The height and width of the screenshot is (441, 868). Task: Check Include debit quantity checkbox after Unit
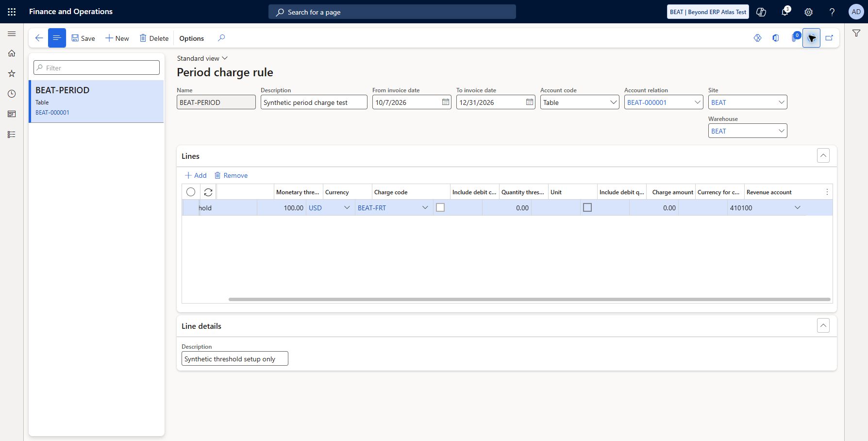[x=587, y=207]
